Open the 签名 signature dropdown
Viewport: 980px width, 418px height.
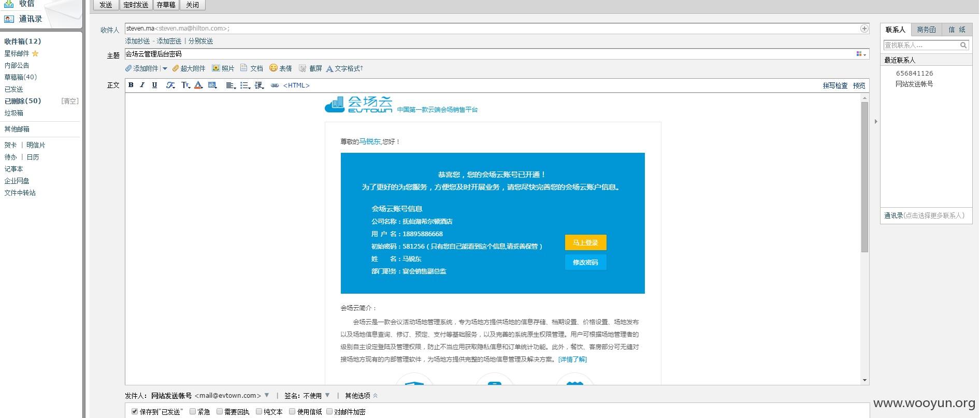[x=327, y=395]
